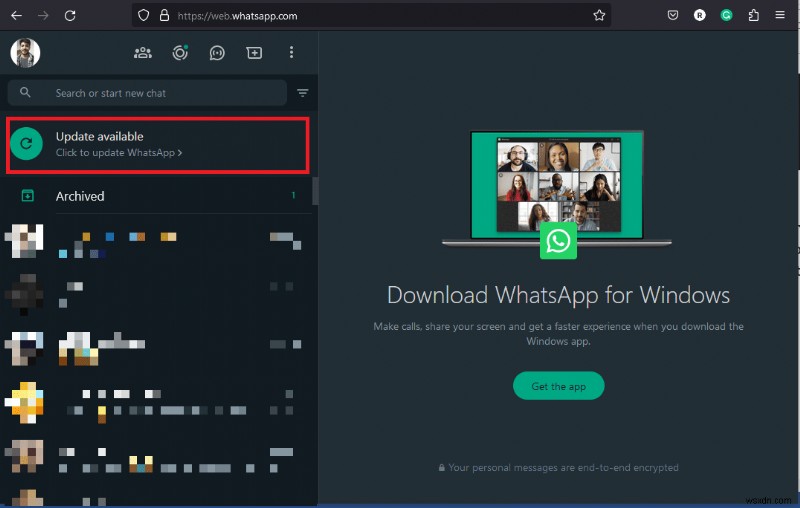Image resolution: width=800 pixels, height=508 pixels.
Task: Click the green update refresh icon
Action: [x=27, y=144]
